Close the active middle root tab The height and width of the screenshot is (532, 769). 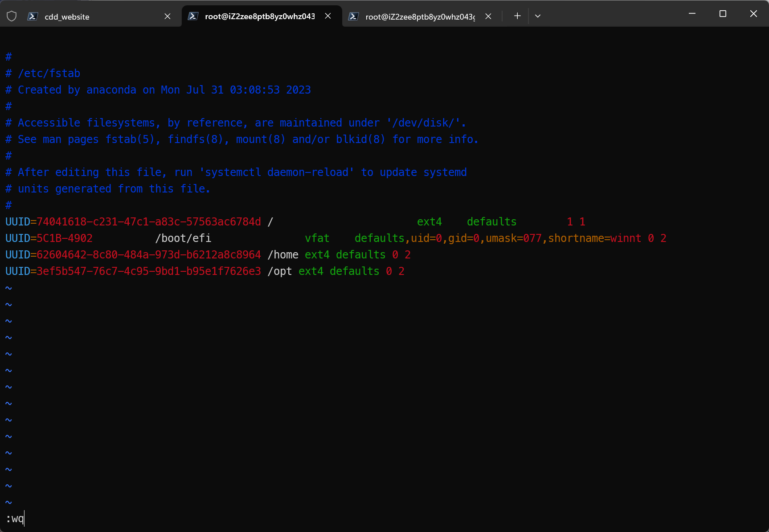[x=328, y=16]
